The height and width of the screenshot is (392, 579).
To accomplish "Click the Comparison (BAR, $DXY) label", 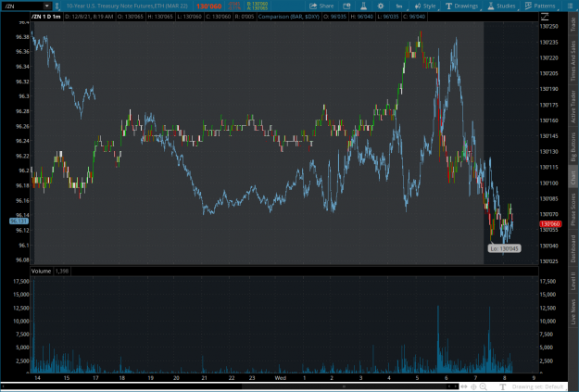I will click(288, 17).
